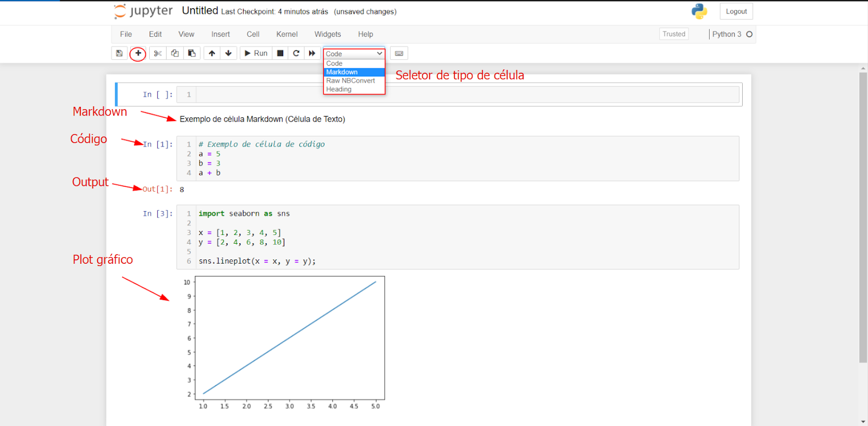The width and height of the screenshot is (868, 426).
Task: Open the Insert menu
Action: 220,34
